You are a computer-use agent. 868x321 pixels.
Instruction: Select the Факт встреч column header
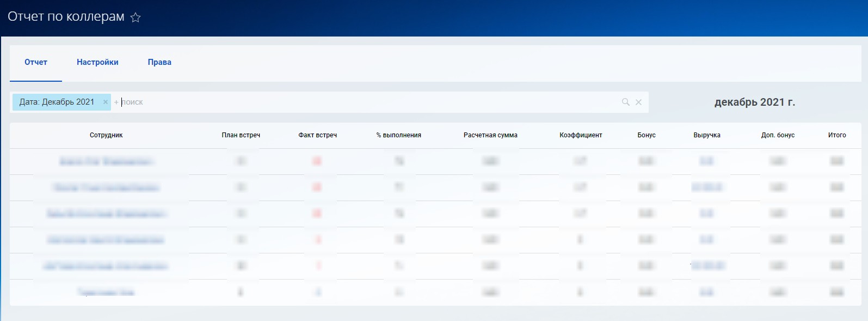click(x=317, y=135)
